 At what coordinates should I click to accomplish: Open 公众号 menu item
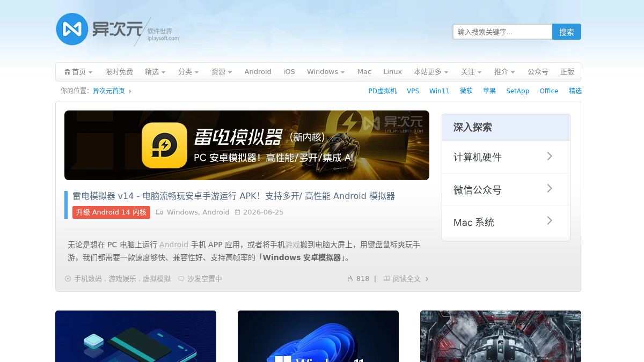pos(538,72)
